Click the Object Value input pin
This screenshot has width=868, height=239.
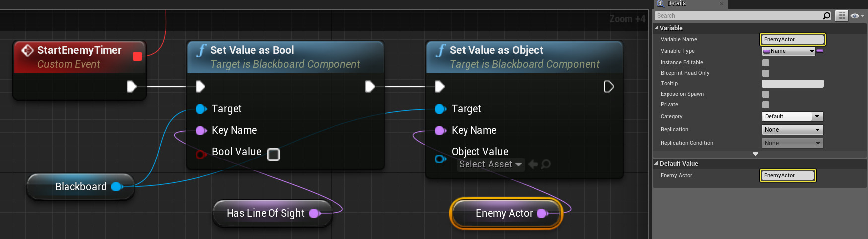coord(440,159)
